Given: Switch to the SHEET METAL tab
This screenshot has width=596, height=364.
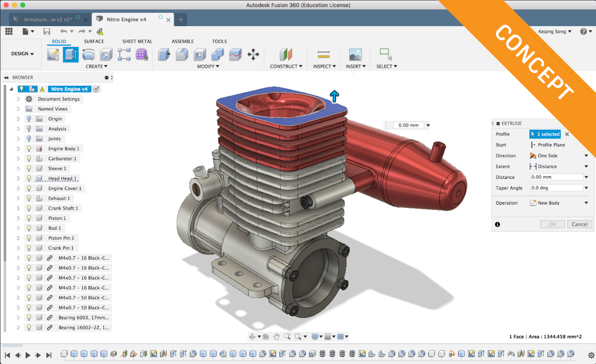Looking at the screenshot, I should 137,42.
